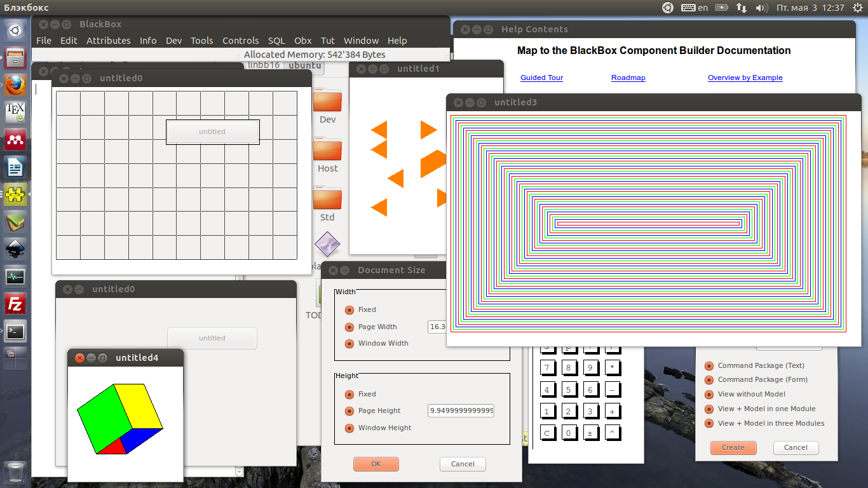Expand the network connections indicator menu

click(x=742, y=8)
